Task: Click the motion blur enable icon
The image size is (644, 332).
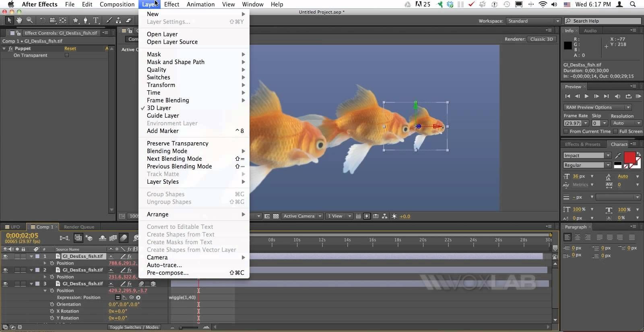Action: (124, 238)
